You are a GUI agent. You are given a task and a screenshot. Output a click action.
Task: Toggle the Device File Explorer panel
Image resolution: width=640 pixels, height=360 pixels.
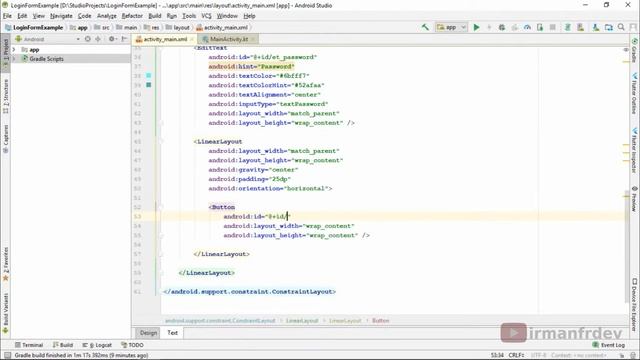[x=634, y=304]
